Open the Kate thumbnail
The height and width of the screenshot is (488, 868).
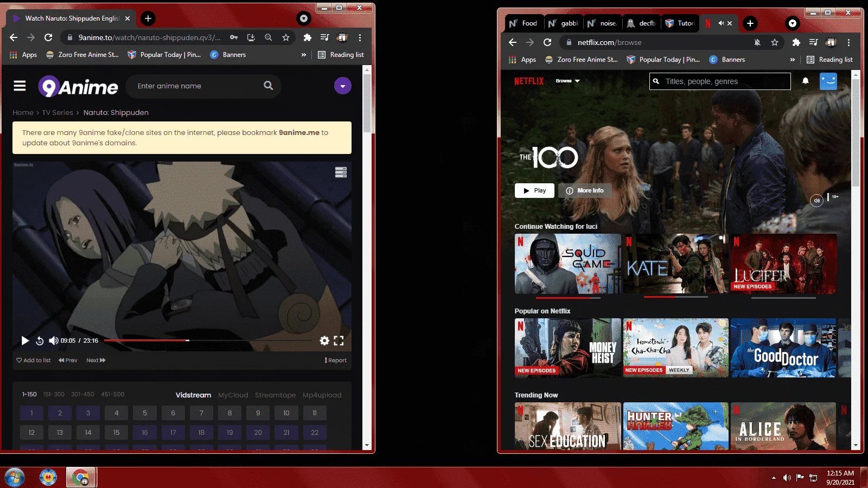pyautogui.click(x=675, y=264)
